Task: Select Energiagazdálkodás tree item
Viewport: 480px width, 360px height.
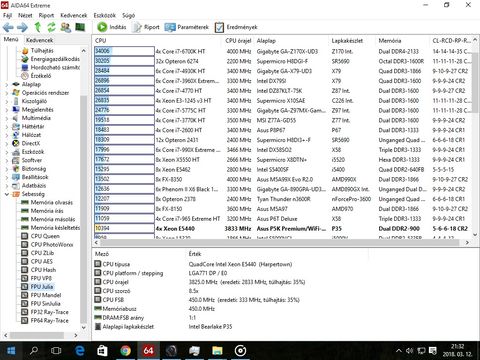Action: (x=55, y=59)
